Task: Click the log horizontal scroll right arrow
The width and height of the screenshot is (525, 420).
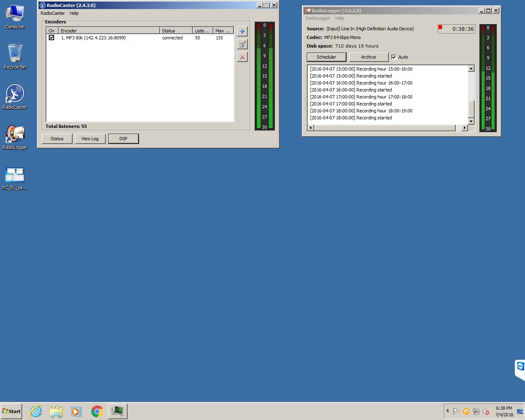Action: pyautogui.click(x=464, y=128)
